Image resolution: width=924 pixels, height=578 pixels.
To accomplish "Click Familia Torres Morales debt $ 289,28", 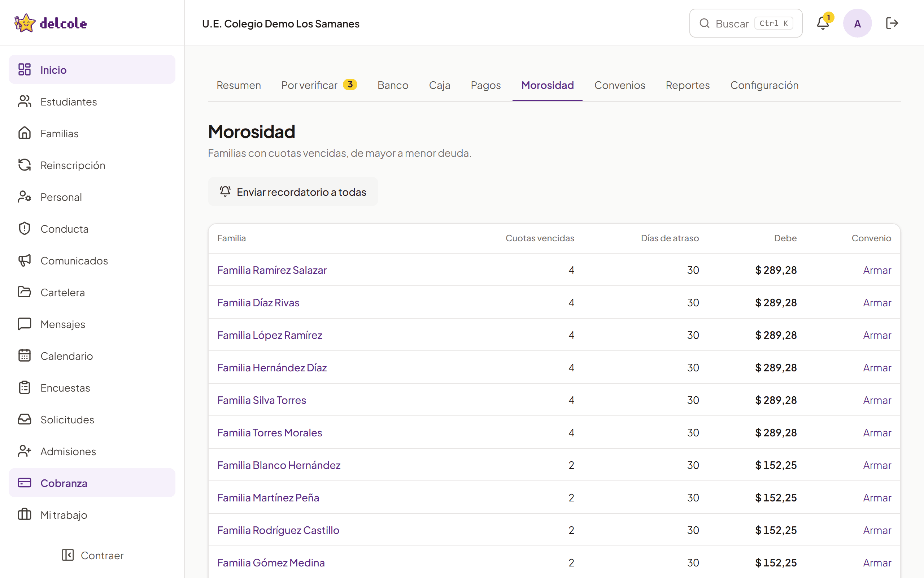I will [776, 432].
